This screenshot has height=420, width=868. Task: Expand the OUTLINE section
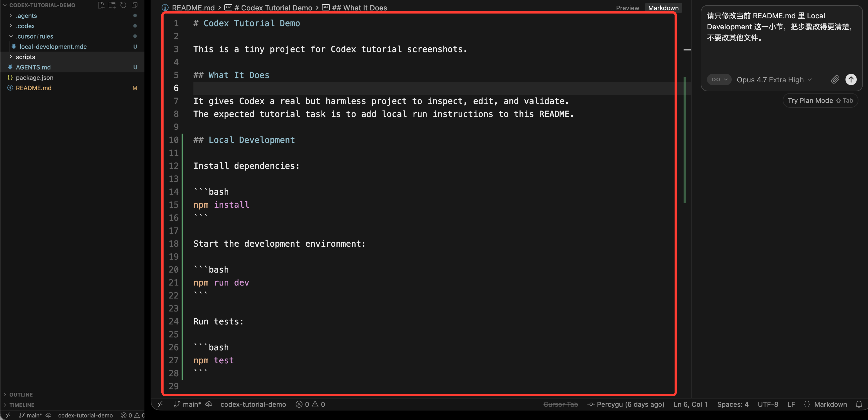coord(21,394)
